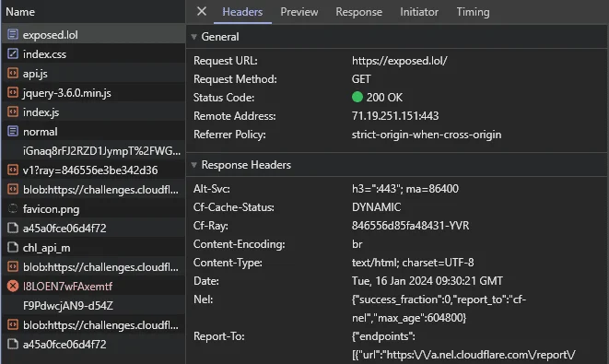Viewport: 609px width, 364px height.
Task: Click the file icon next to chl_api_m
Action: [x=13, y=248]
